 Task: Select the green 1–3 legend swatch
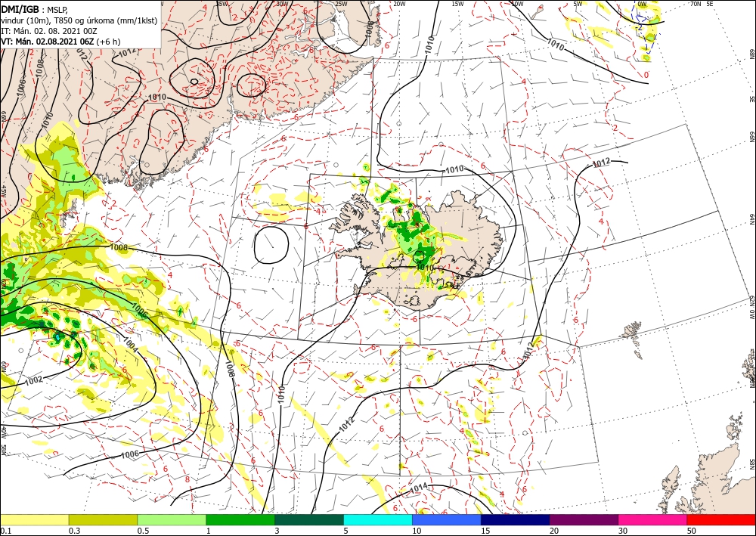click(240, 519)
